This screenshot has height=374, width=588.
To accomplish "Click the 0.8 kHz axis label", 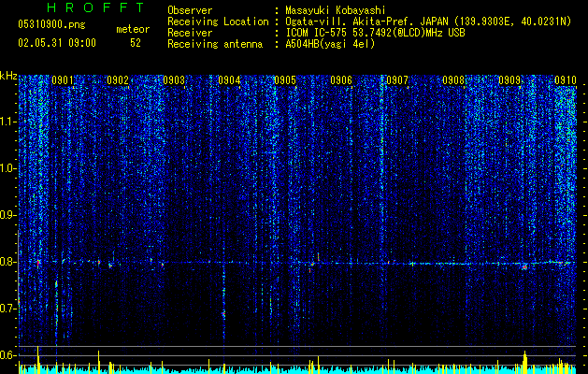I will point(8,262).
